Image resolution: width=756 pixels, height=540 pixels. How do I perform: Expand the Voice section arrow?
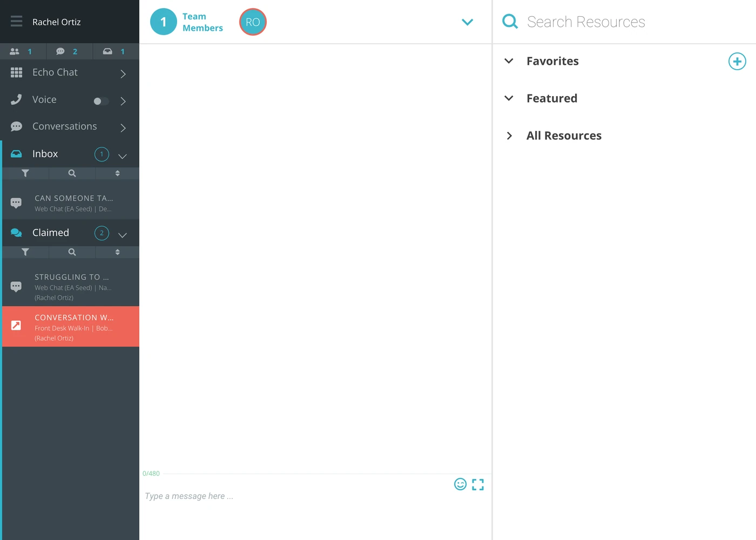click(123, 101)
